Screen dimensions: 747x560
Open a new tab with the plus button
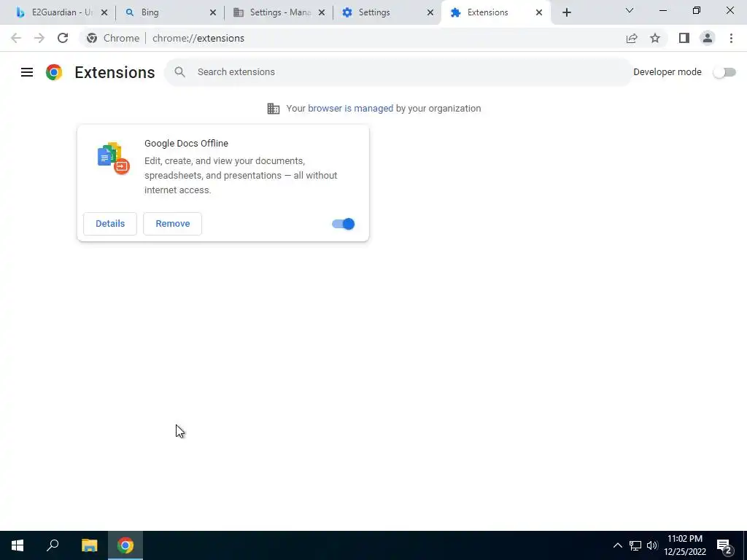click(x=566, y=12)
